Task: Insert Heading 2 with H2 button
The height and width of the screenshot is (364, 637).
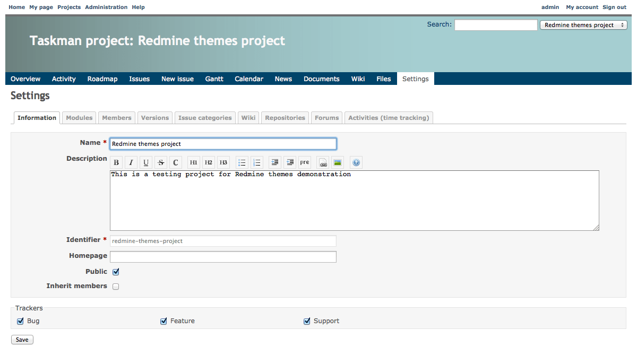Action: 209,162
